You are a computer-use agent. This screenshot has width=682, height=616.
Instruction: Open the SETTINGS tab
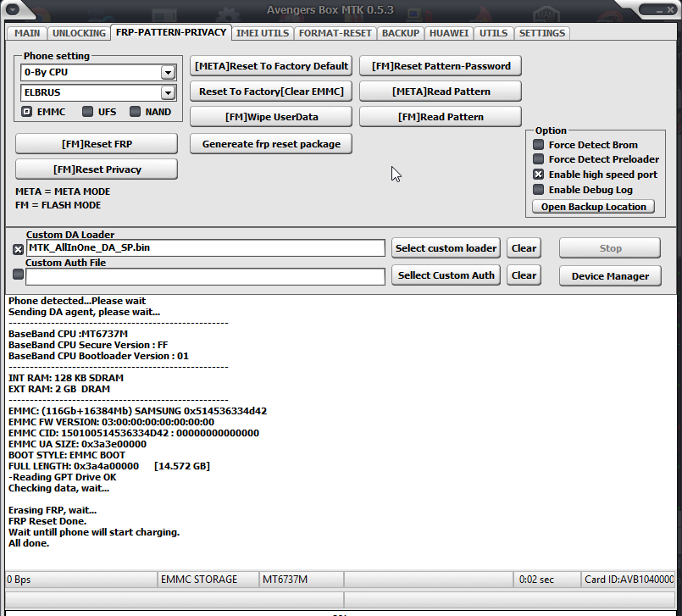tap(542, 33)
